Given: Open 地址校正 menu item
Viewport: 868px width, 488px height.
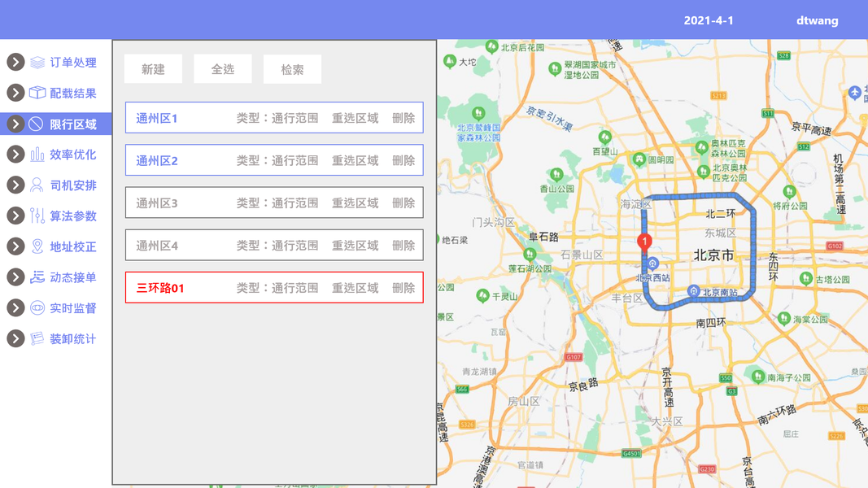Looking at the screenshot, I should (73, 246).
